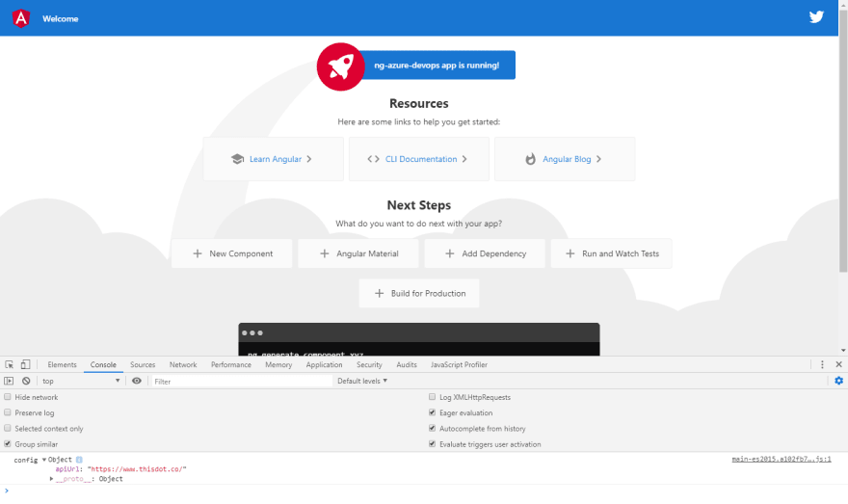
Task: Toggle the device toolbar icon
Action: click(x=25, y=364)
